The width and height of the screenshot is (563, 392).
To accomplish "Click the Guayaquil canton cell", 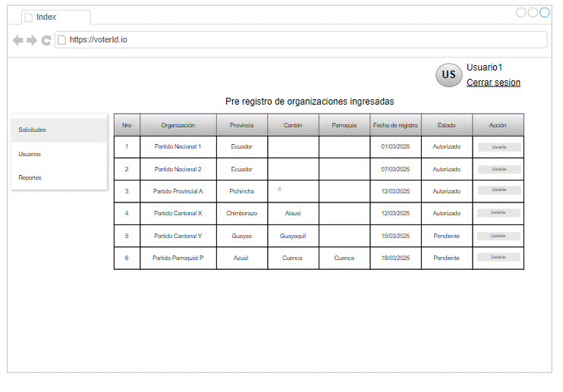I will [293, 236].
